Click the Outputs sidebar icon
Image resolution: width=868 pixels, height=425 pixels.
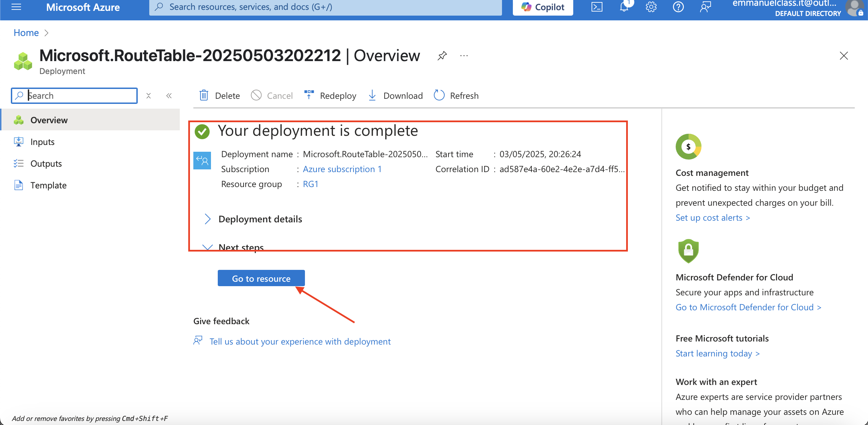click(19, 163)
